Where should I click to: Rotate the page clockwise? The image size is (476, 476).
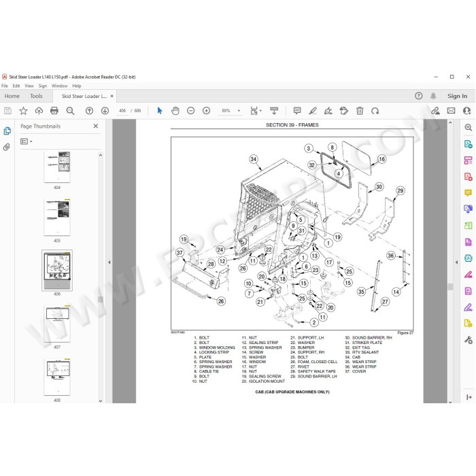[x=375, y=111]
